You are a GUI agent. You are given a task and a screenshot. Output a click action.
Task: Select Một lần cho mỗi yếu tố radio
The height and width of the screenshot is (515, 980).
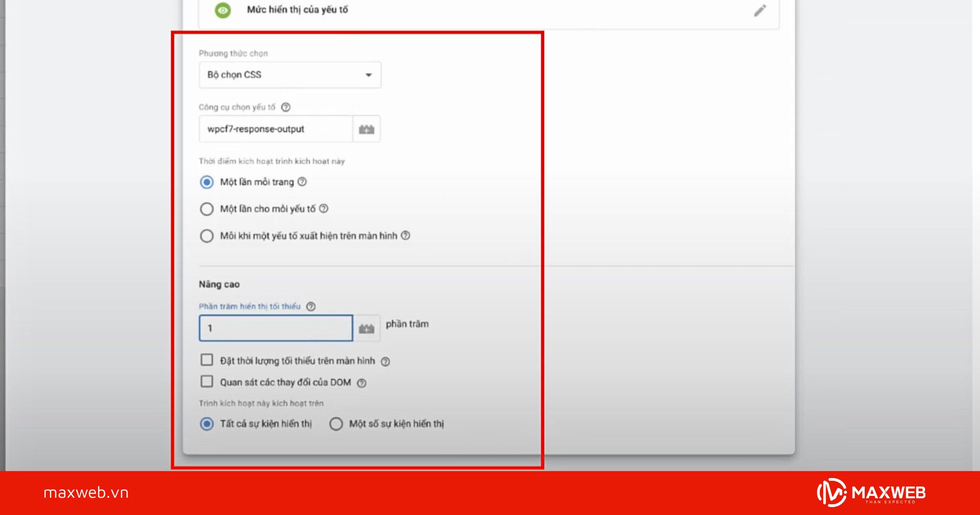[207, 209]
